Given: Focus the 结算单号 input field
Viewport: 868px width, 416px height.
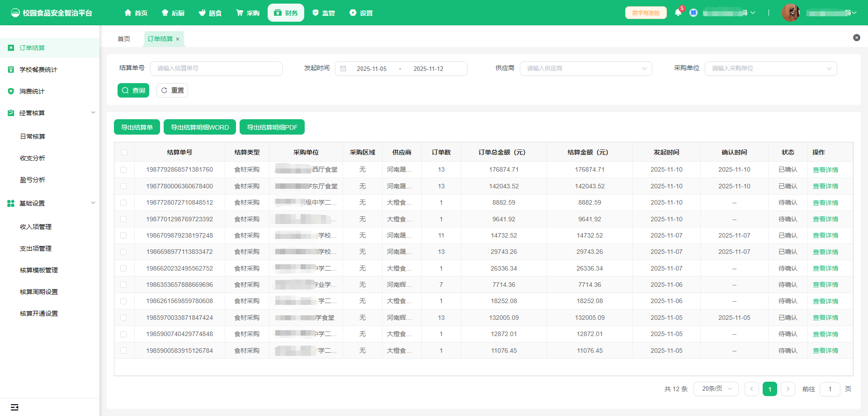Looking at the screenshot, I should [x=216, y=69].
